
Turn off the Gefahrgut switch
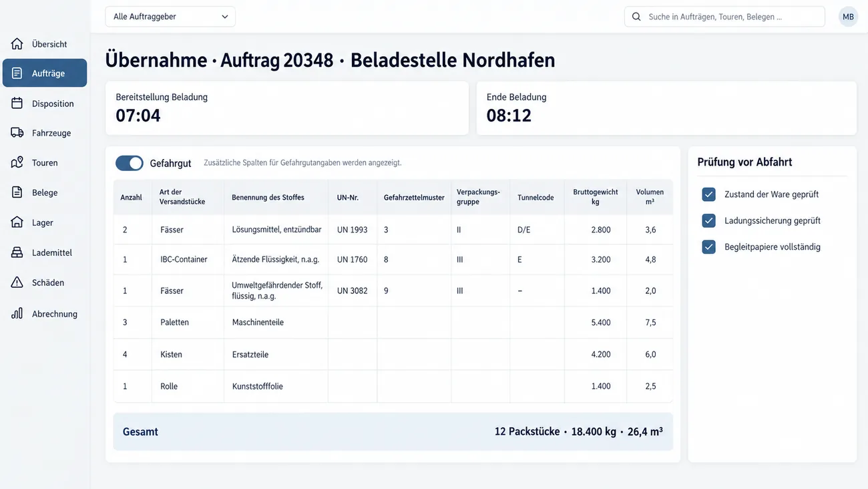tap(130, 163)
